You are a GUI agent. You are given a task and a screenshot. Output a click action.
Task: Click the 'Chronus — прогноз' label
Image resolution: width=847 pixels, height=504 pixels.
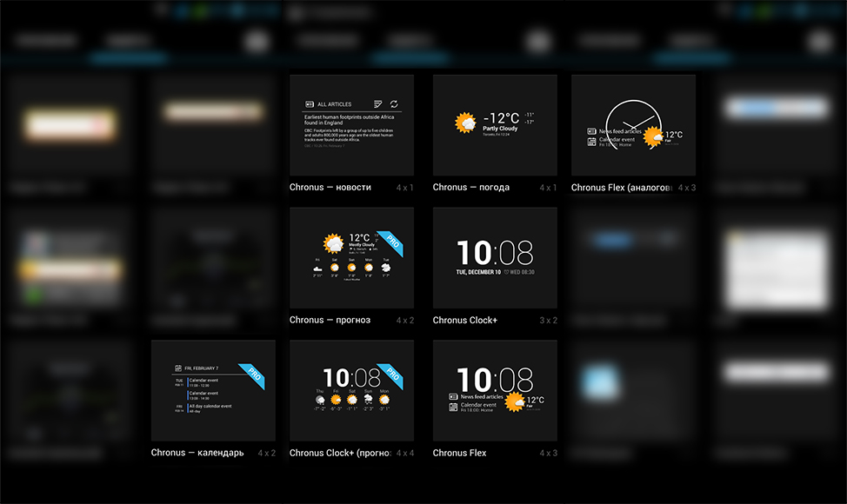coord(330,320)
